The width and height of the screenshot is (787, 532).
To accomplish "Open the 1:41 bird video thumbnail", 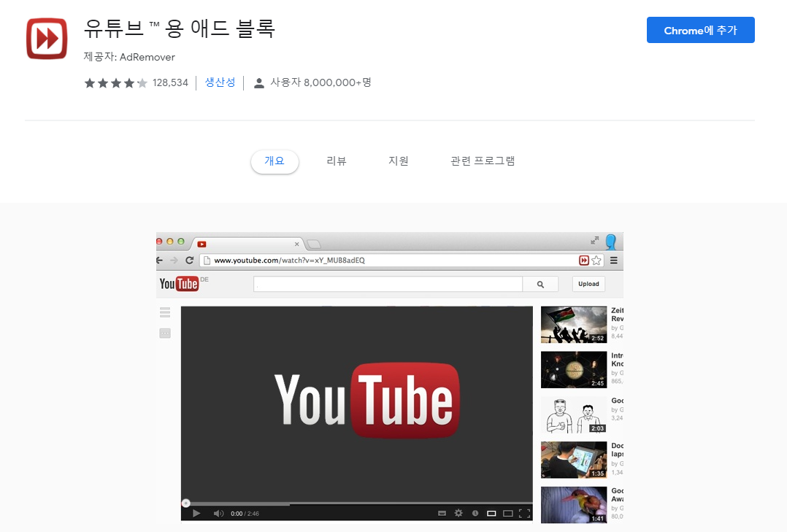I will [x=574, y=505].
